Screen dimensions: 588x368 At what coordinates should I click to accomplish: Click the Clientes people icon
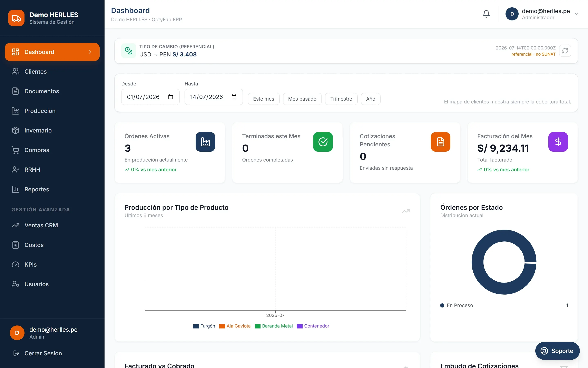[16, 72]
